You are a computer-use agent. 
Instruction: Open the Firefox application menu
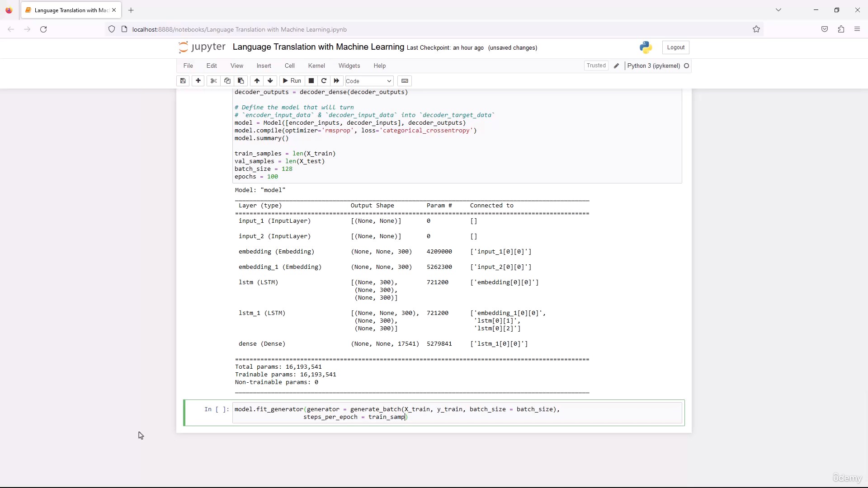857,29
